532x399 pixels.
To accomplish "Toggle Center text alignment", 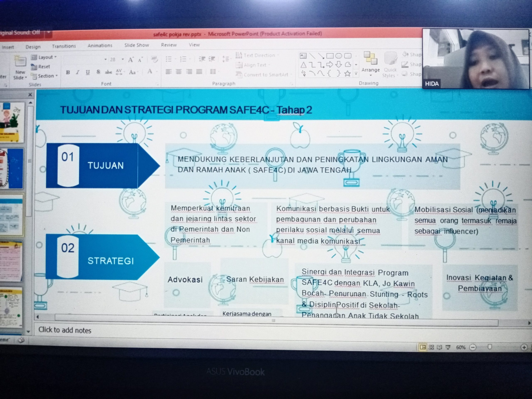I will (x=179, y=72).
